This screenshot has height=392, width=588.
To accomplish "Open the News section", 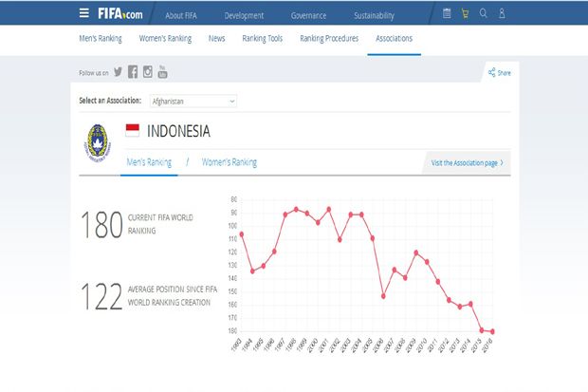I will [x=217, y=38].
